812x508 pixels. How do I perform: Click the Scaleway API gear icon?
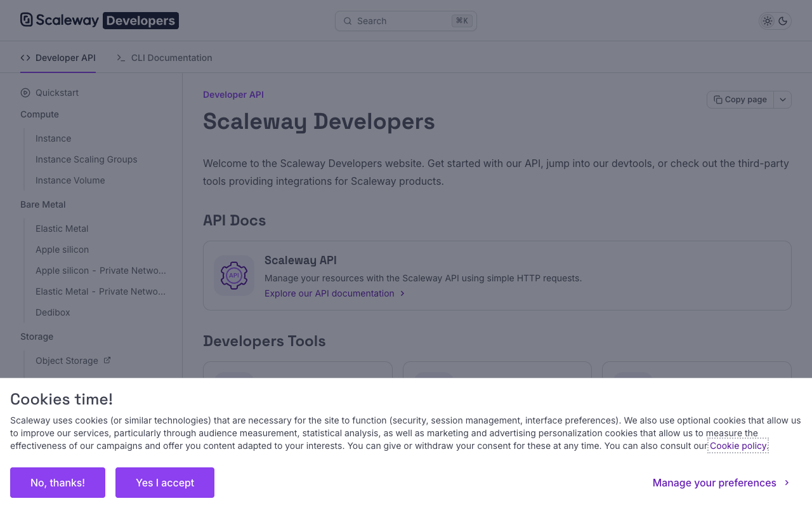coord(234,276)
